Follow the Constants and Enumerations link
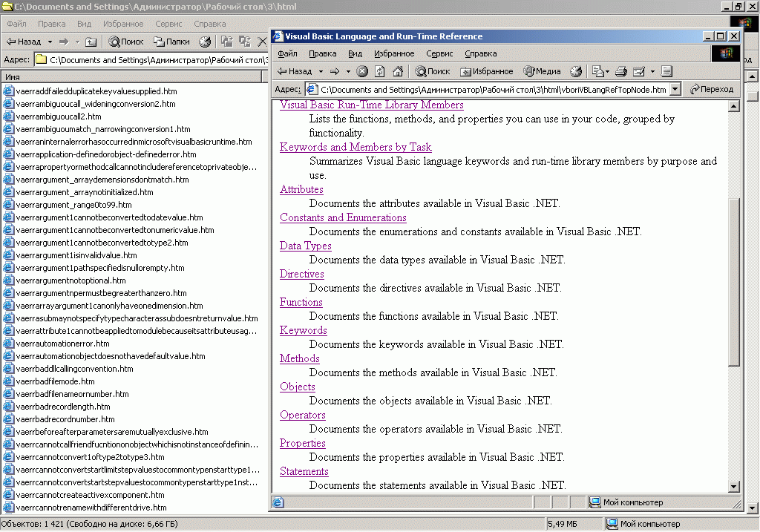760x532 pixels. point(343,217)
